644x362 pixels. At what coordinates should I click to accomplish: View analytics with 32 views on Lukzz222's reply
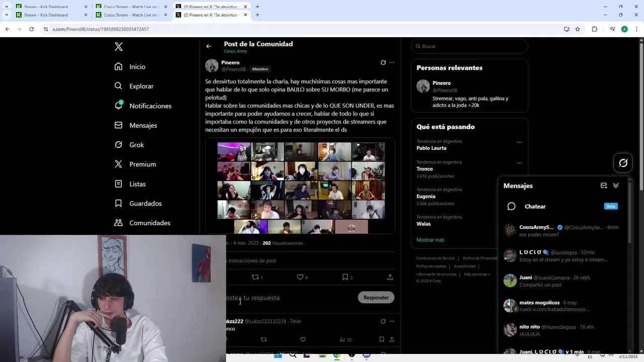click(345, 339)
